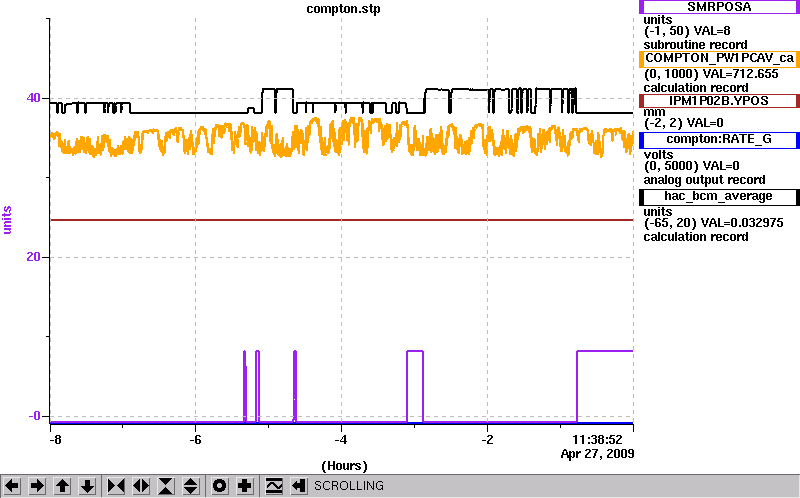This screenshot has width=800, height=498.
Task: Pan the plot right with arrow button
Action: point(37,486)
